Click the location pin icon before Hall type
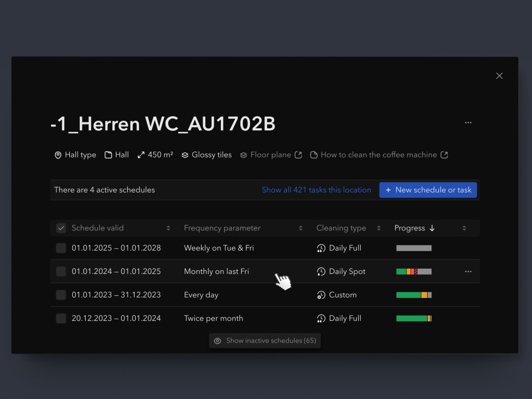532x399 pixels. coord(58,155)
